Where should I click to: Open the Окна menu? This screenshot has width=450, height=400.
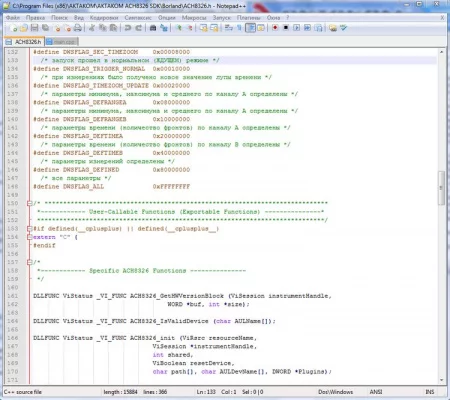tap(273, 18)
